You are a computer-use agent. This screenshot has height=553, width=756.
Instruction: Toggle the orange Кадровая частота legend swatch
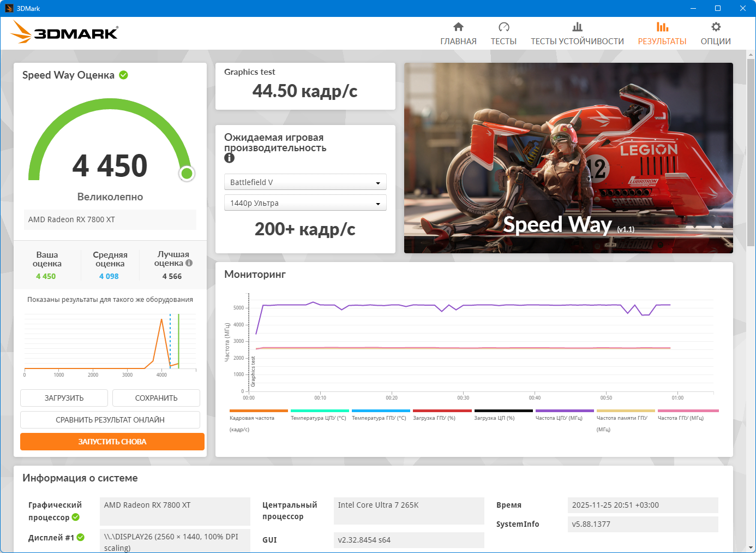point(259,411)
